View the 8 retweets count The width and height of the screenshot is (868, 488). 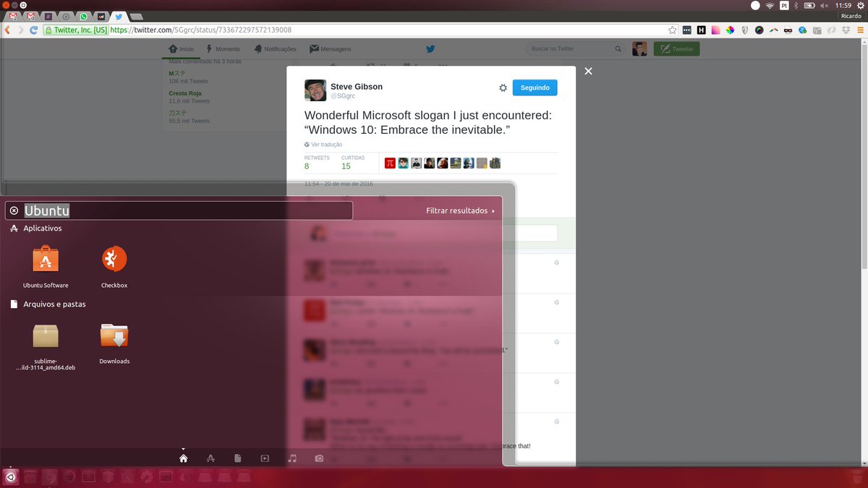(307, 166)
